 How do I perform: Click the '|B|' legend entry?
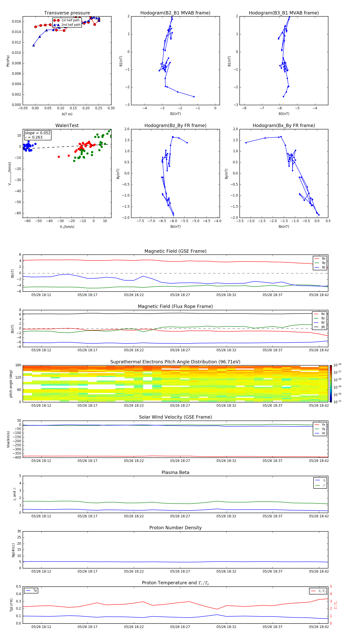[320, 327]
